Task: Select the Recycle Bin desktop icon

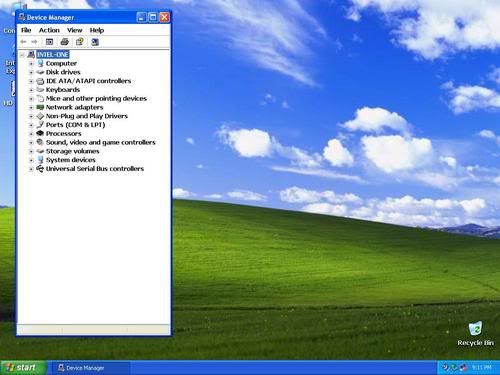Action: 475,328
